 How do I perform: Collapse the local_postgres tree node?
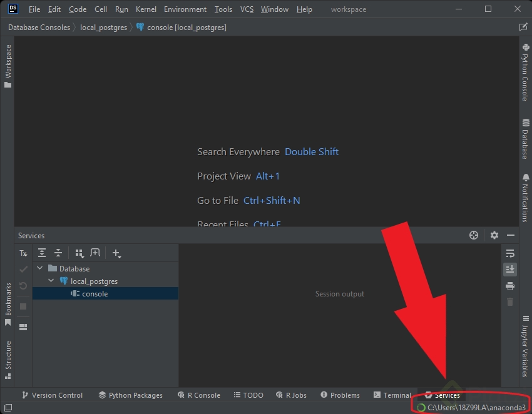click(x=51, y=281)
